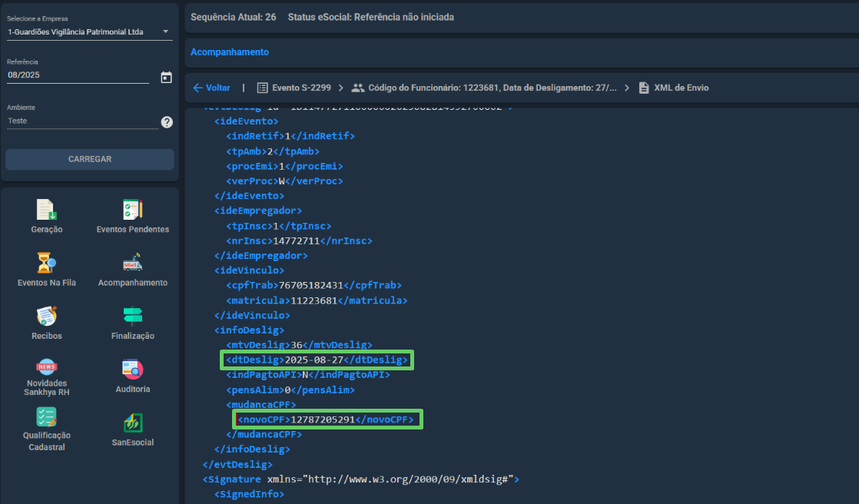859x504 pixels.
Task: Click the XML de Envio document icon
Action: [x=644, y=88]
